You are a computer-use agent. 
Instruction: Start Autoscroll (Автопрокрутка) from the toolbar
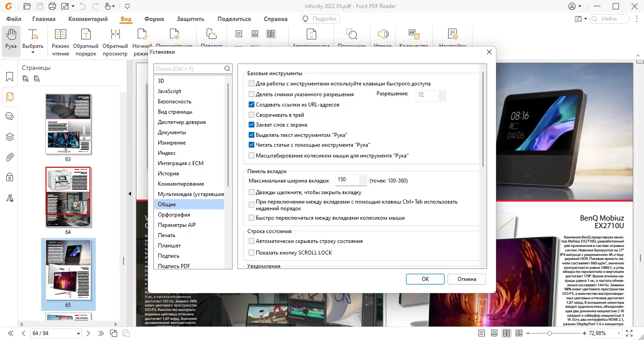point(311,36)
